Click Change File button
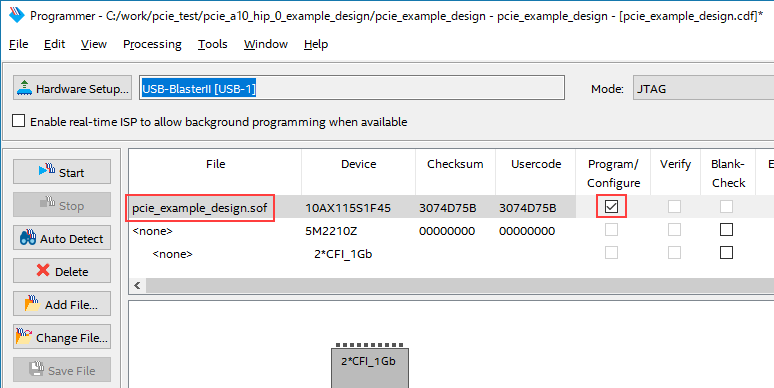 pos(62,337)
